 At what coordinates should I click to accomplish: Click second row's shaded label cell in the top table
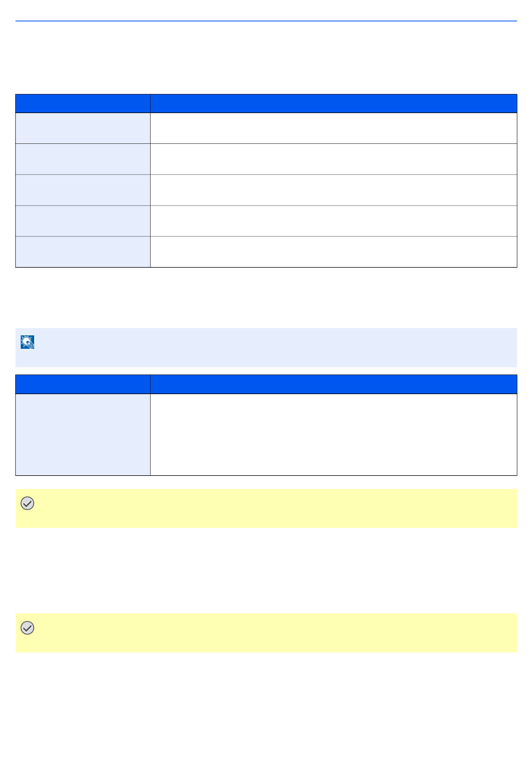click(83, 159)
